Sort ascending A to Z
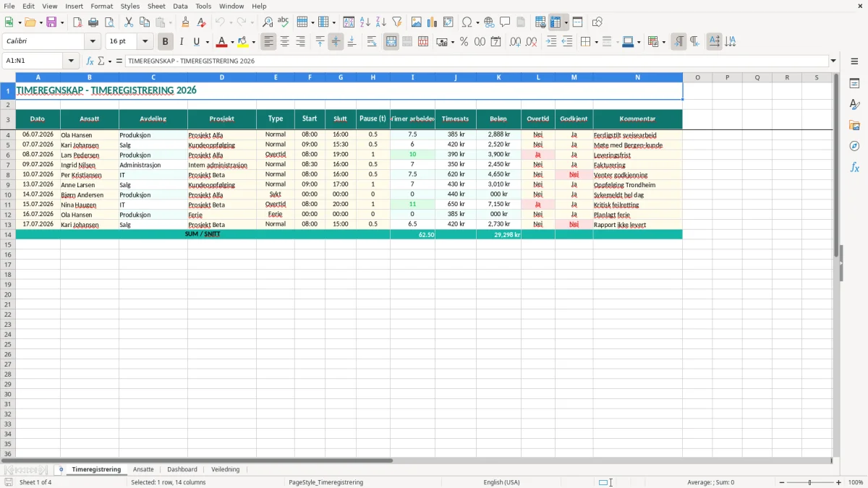This screenshot has height=488, width=868. (365, 22)
